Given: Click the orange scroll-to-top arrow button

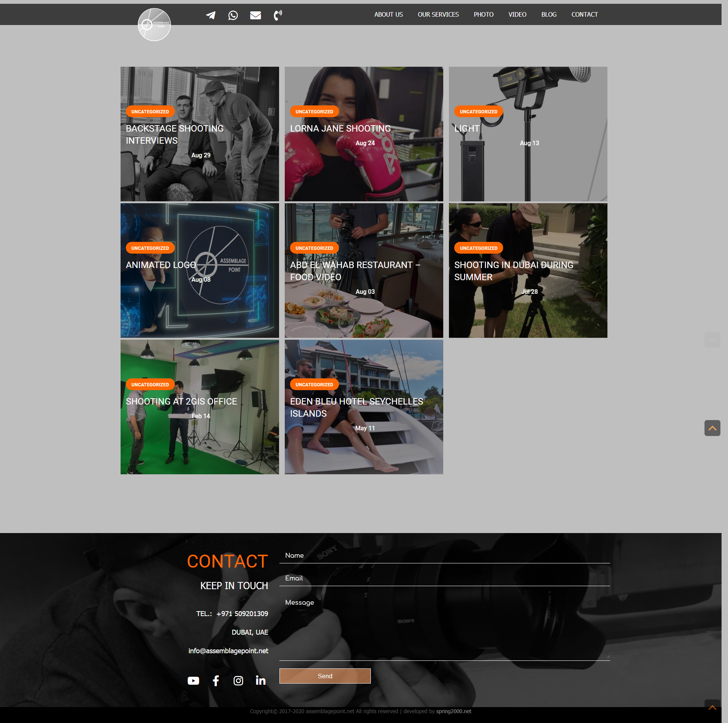Looking at the screenshot, I should click(x=712, y=428).
